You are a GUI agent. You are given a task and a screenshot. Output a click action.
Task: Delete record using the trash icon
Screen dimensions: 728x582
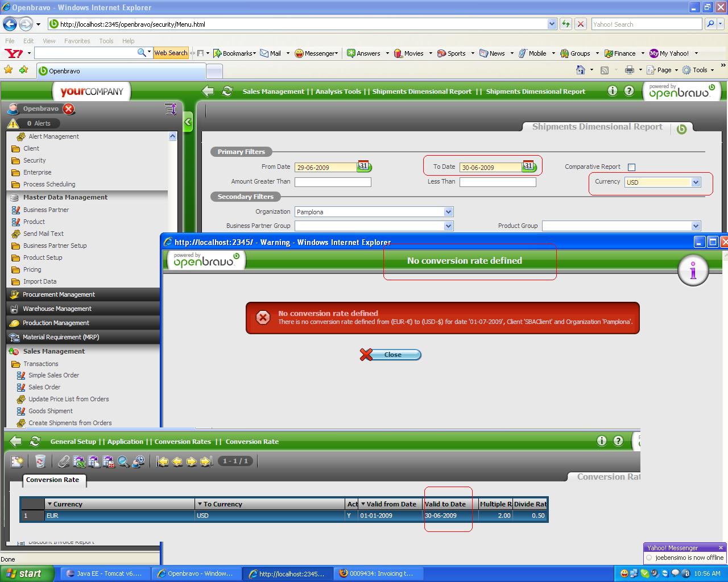coord(40,462)
